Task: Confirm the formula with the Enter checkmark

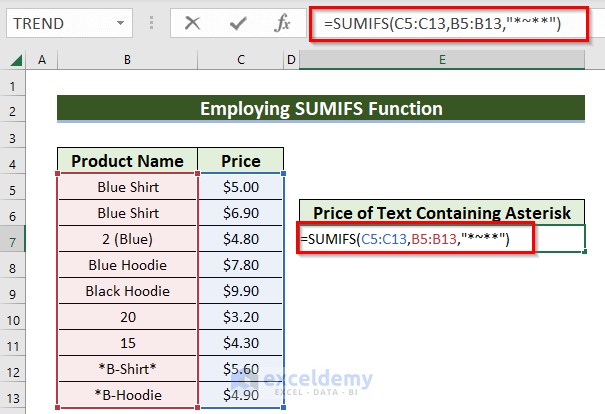Action: 238,22
